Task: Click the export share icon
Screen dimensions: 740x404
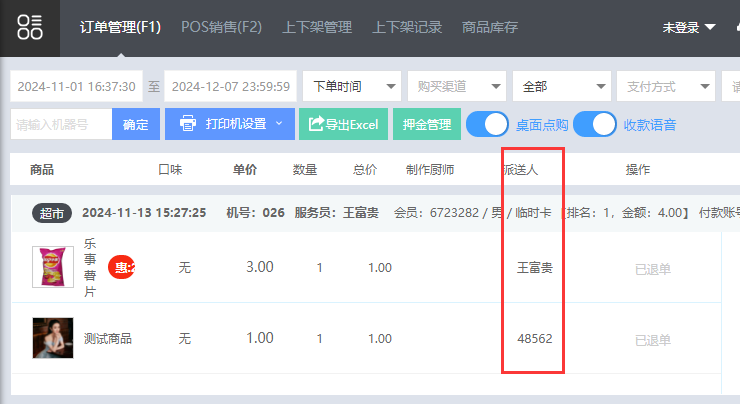Action: pos(316,124)
